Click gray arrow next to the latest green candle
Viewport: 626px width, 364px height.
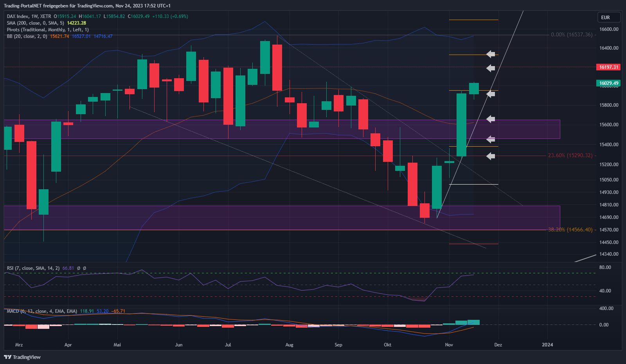click(x=491, y=94)
